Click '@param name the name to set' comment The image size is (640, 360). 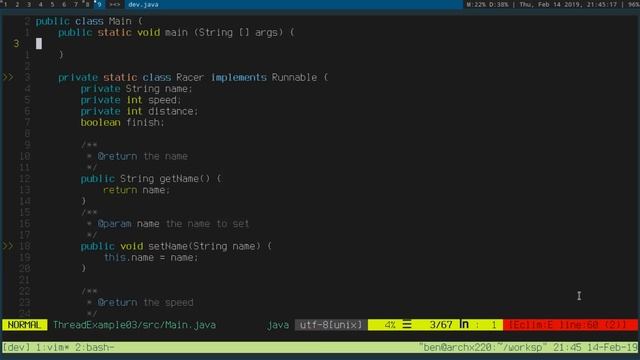coord(173,224)
